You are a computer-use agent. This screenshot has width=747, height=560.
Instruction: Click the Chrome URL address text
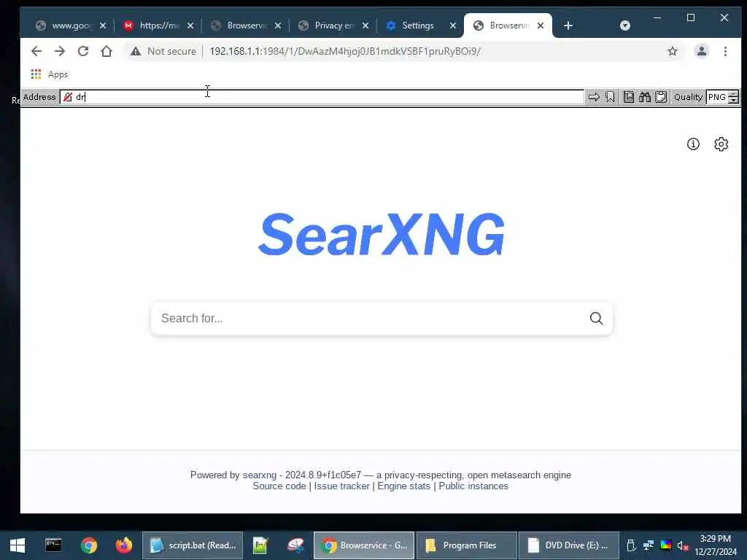click(x=345, y=51)
